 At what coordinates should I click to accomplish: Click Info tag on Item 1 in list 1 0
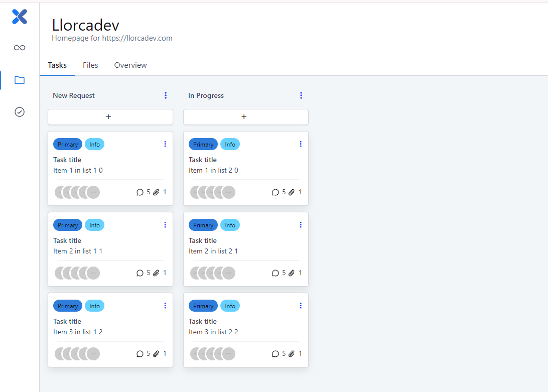click(95, 145)
